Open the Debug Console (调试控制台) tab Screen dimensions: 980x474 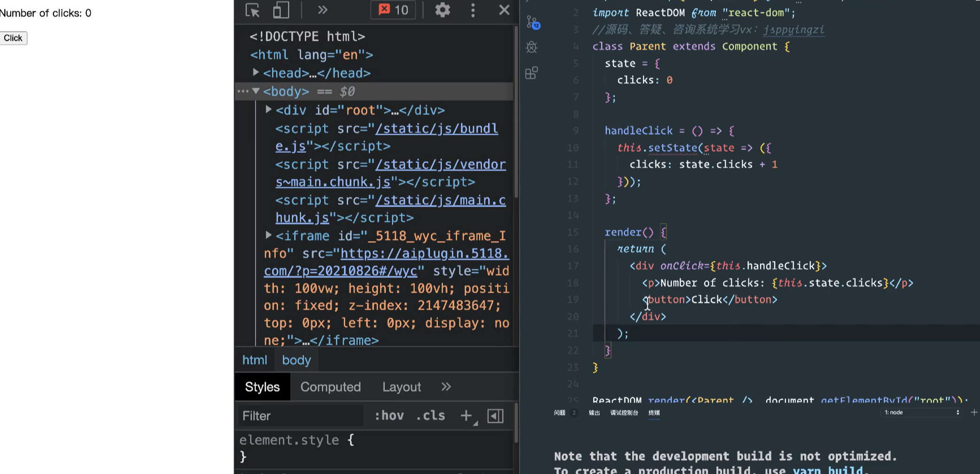pyautogui.click(x=624, y=412)
